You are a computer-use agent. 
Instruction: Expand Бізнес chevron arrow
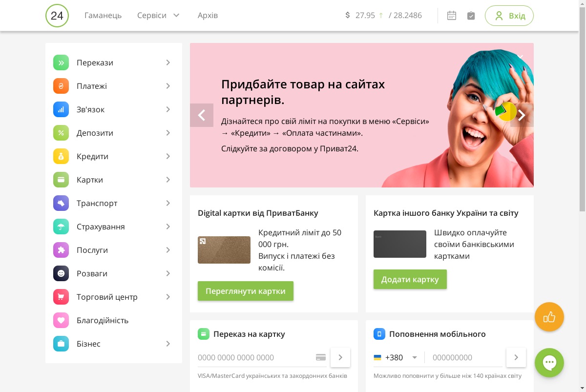point(168,344)
